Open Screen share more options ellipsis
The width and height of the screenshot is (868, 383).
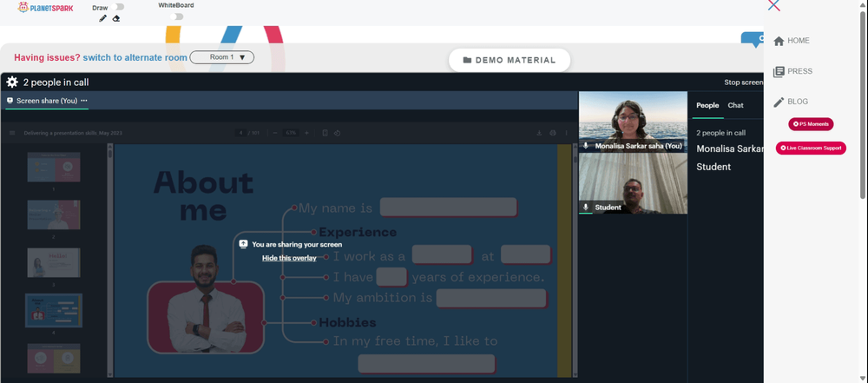84,101
